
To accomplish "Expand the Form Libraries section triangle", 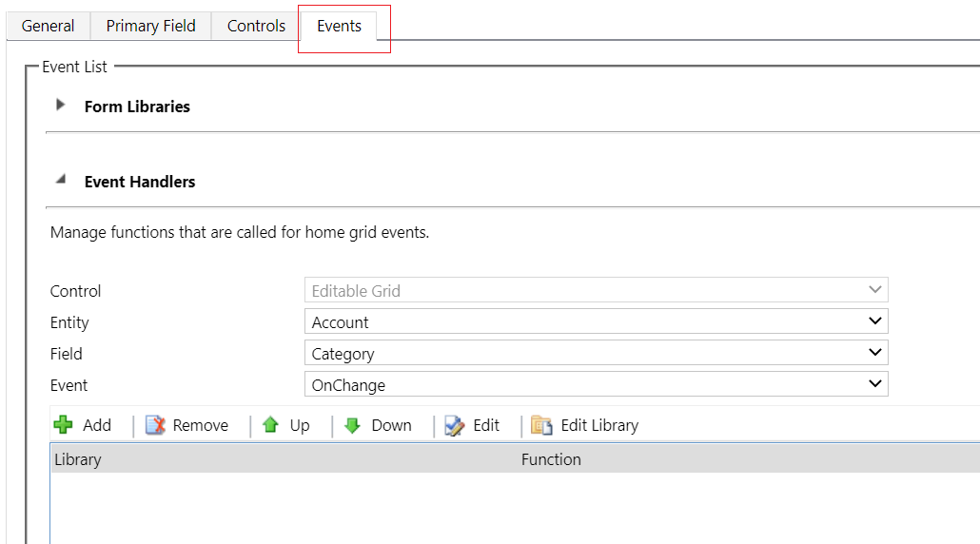I will click(x=61, y=106).
